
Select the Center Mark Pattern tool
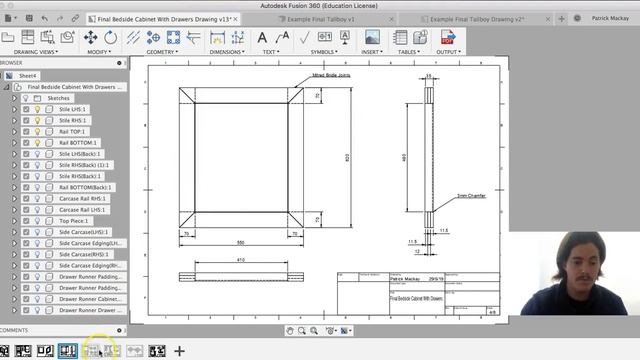pos(173,38)
